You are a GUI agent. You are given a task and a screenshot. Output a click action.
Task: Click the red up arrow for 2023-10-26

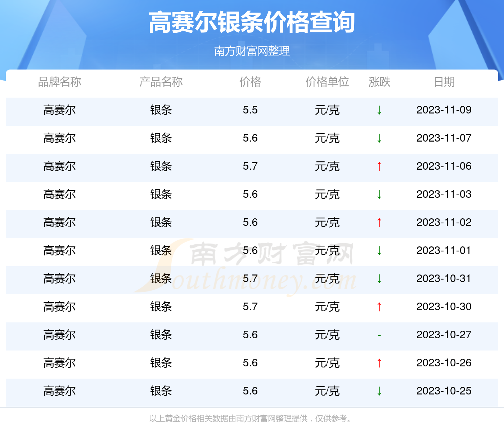click(x=379, y=363)
